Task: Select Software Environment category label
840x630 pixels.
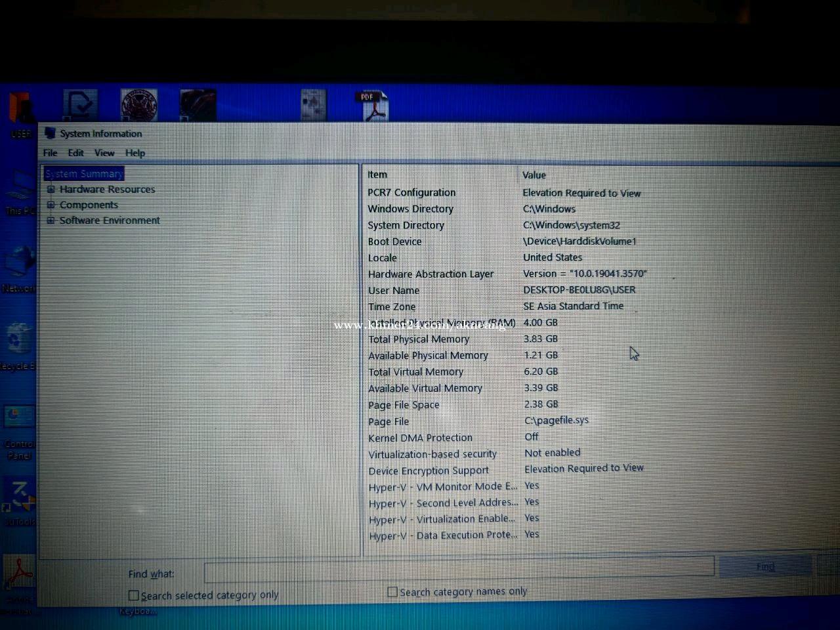Action: 110,220
